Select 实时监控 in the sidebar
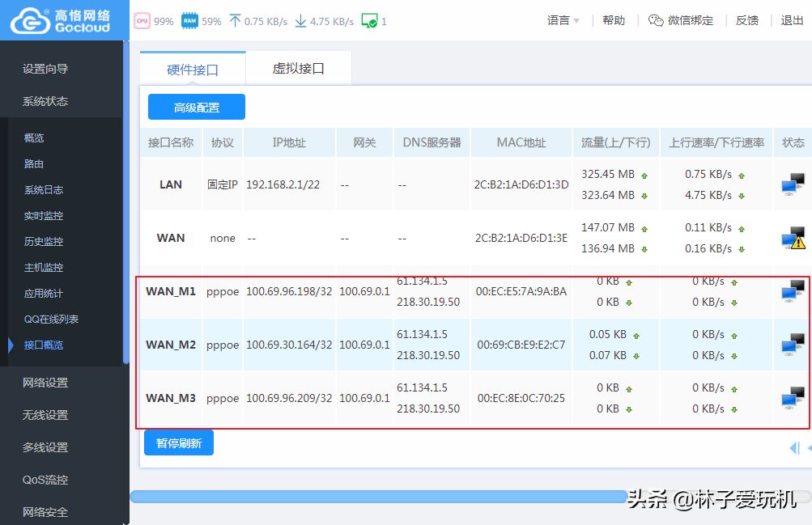 (44, 216)
